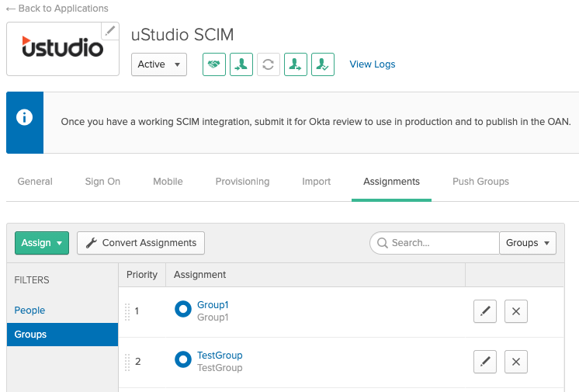The image size is (579, 392).
Task: Click the Group1 circle icon
Action: click(x=183, y=309)
